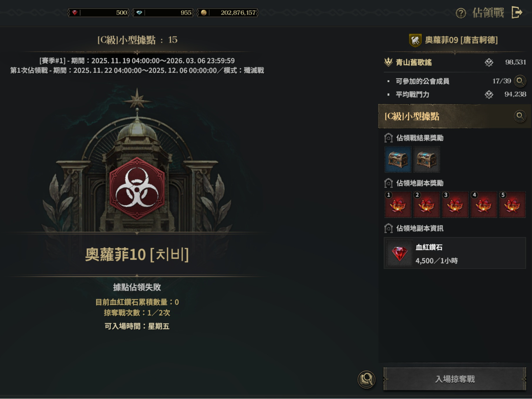
Task: Open magnifier next to 可參加的公會成員
Action: pos(520,81)
